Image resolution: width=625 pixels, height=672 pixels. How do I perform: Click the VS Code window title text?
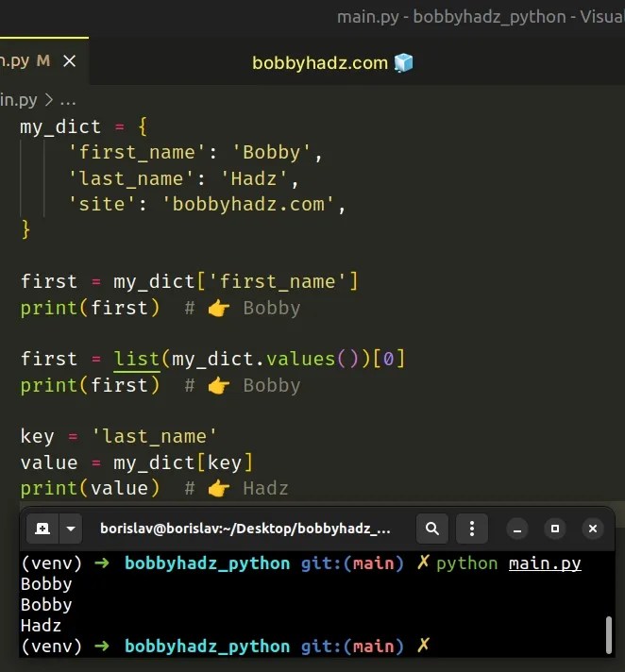[481, 17]
